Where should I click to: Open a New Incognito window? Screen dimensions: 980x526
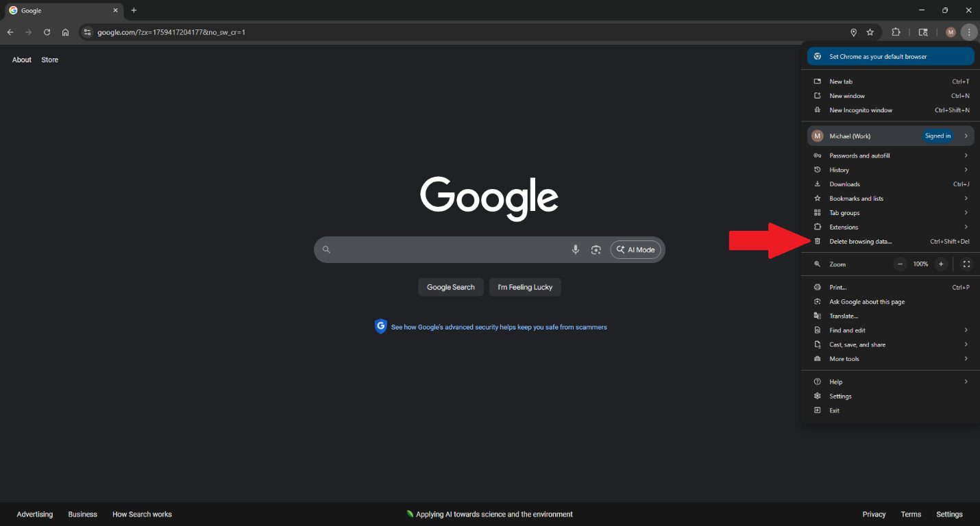pos(890,110)
